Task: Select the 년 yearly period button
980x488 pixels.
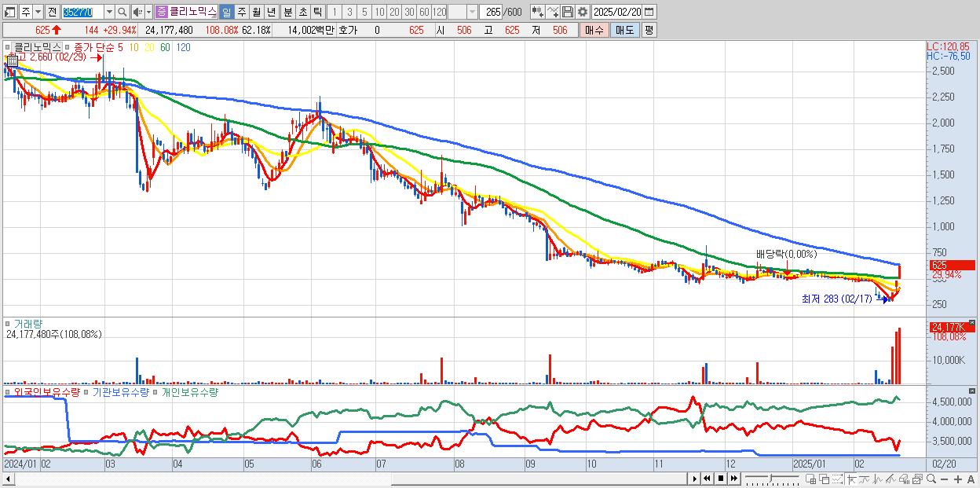Action: tap(271, 12)
